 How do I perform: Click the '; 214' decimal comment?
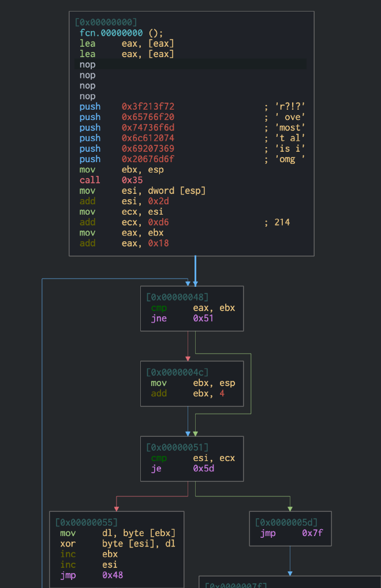tap(277, 222)
